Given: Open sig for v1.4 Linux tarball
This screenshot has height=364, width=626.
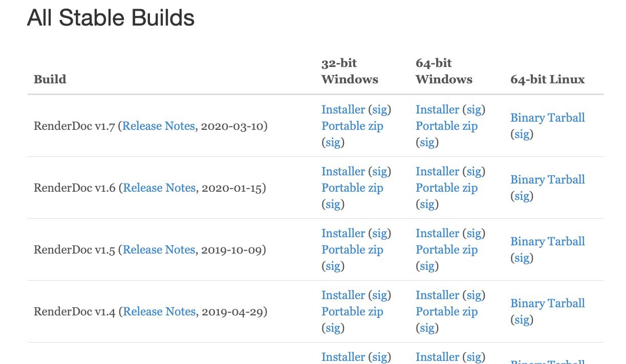Looking at the screenshot, I should click(522, 320).
